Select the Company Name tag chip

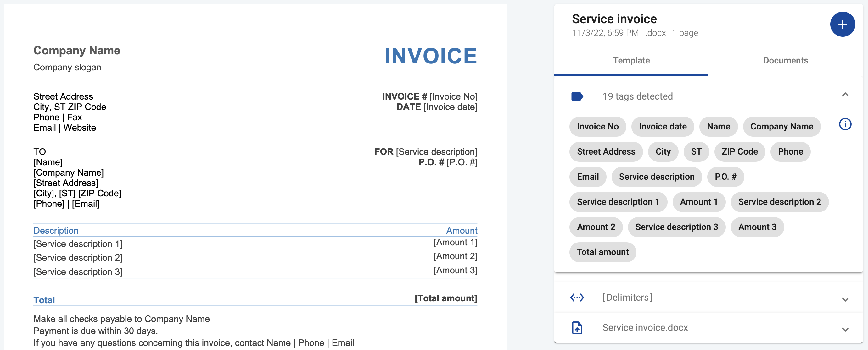pyautogui.click(x=782, y=127)
